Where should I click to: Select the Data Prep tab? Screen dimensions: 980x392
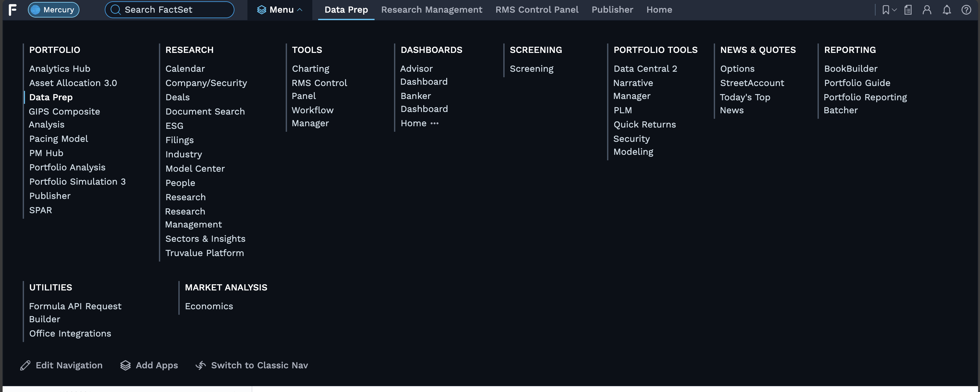coord(346,9)
